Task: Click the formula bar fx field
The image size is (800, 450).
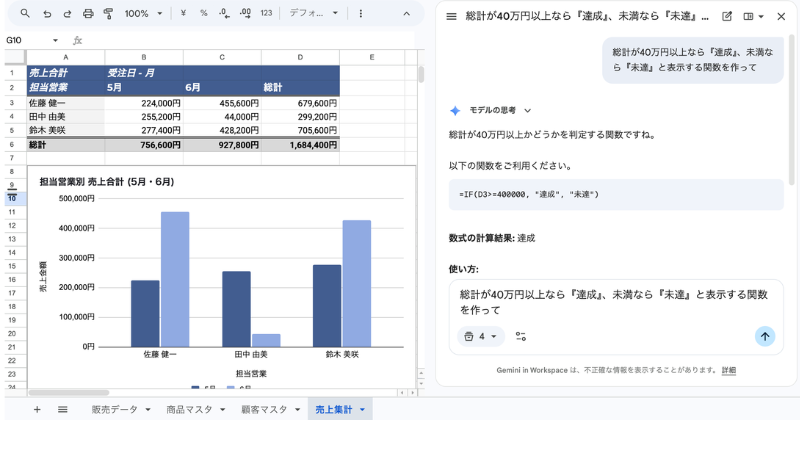Action: (x=245, y=40)
